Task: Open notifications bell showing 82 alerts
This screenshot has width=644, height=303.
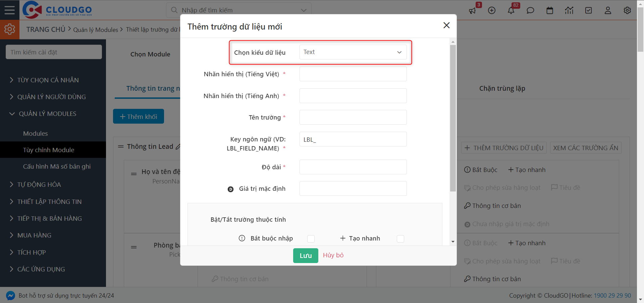Action: [511, 10]
